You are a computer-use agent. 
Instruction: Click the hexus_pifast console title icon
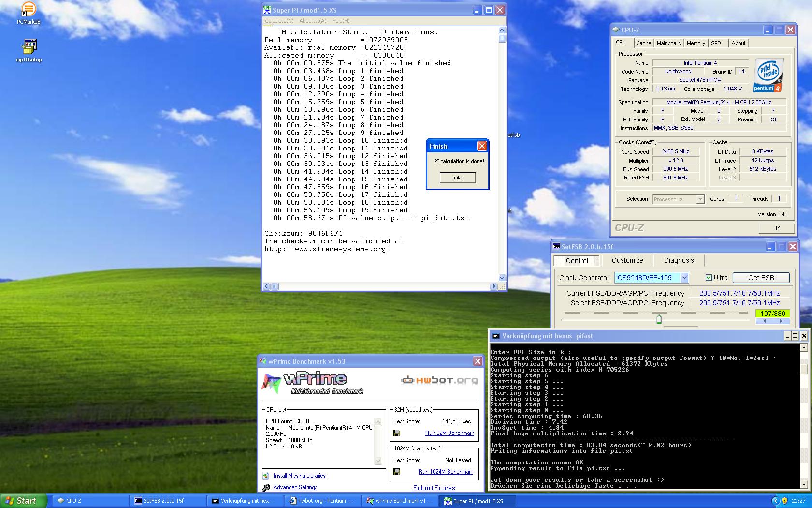(495, 336)
